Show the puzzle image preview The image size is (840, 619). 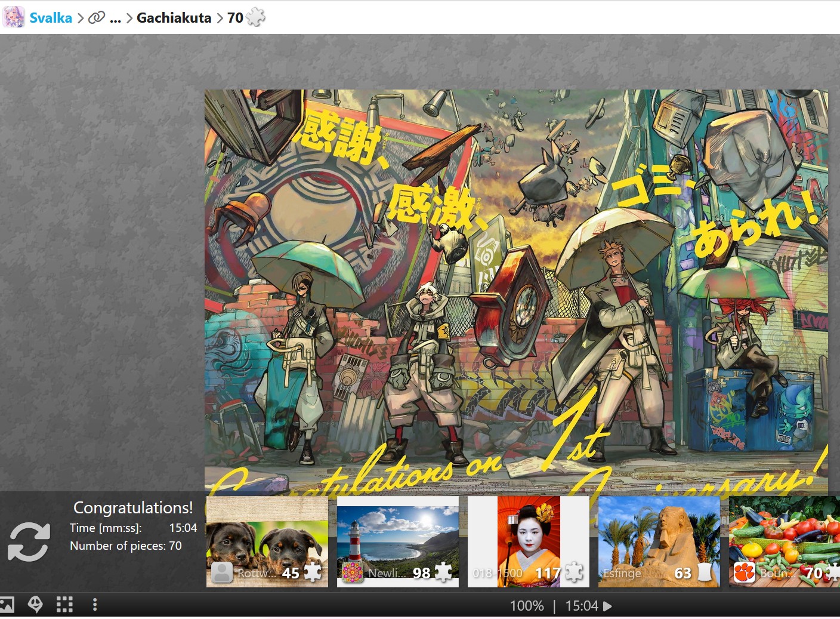[7, 605]
